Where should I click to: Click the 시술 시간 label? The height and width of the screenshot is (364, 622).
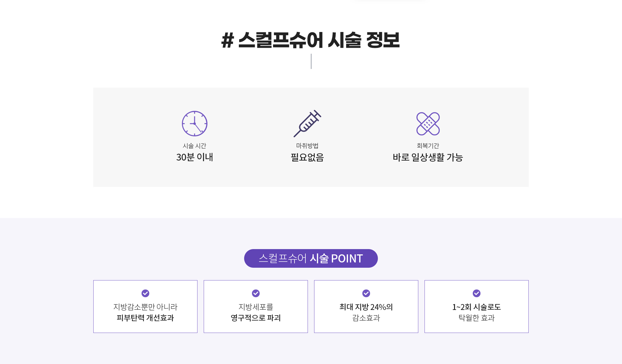click(195, 146)
